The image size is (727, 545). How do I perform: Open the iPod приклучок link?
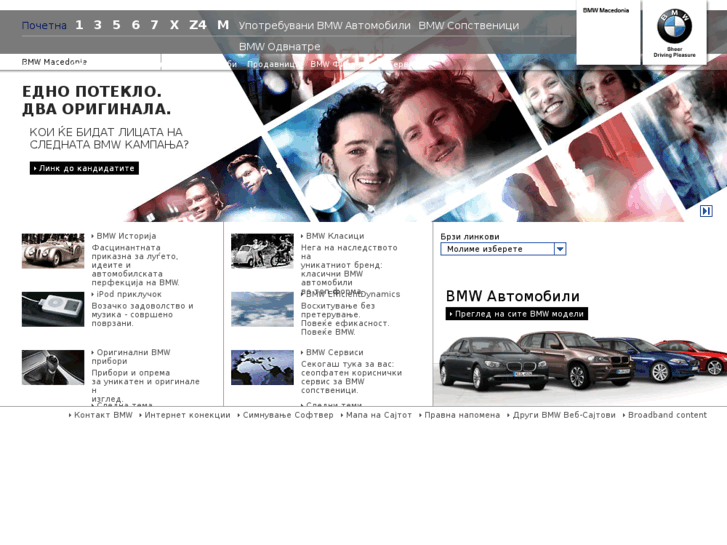click(x=129, y=294)
